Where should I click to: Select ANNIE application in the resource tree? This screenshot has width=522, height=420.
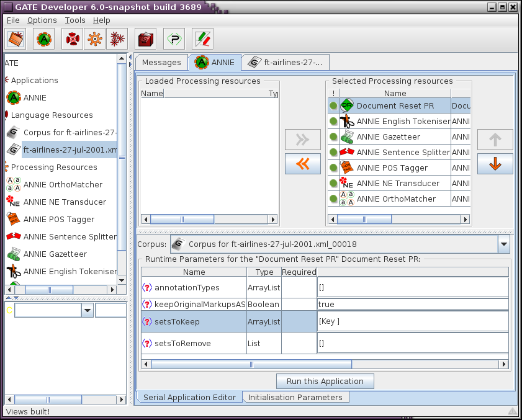pos(27,98)
